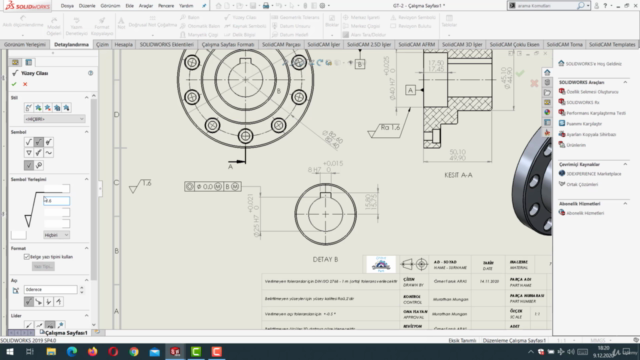The width and height of the screenshot is (640, 360).
Task: Open the Dosya menu
Action: (67, 6)
